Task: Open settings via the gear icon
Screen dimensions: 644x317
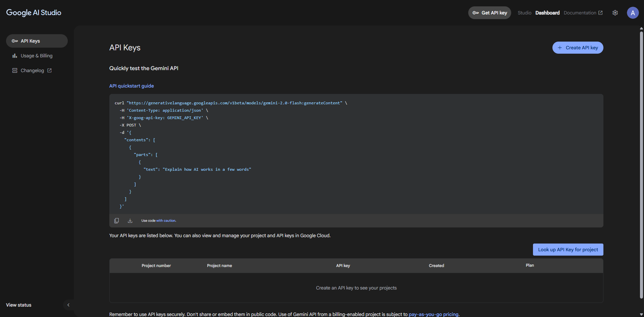Action: (x=615, y=13)
